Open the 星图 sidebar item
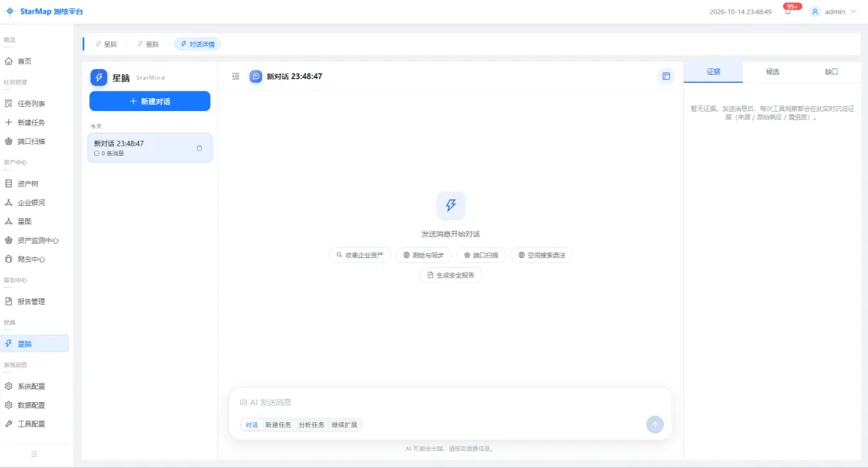 pyautogui.click(x=35, y=222)
